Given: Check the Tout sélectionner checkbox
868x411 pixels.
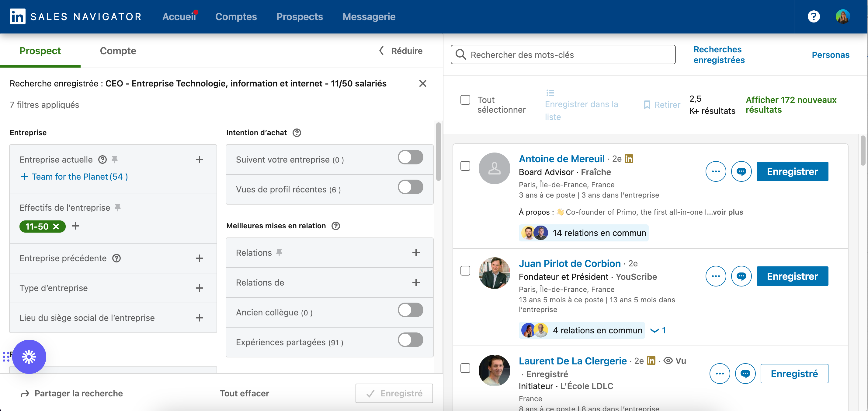Looking at the screenshot, I should (x=465, y=100).
